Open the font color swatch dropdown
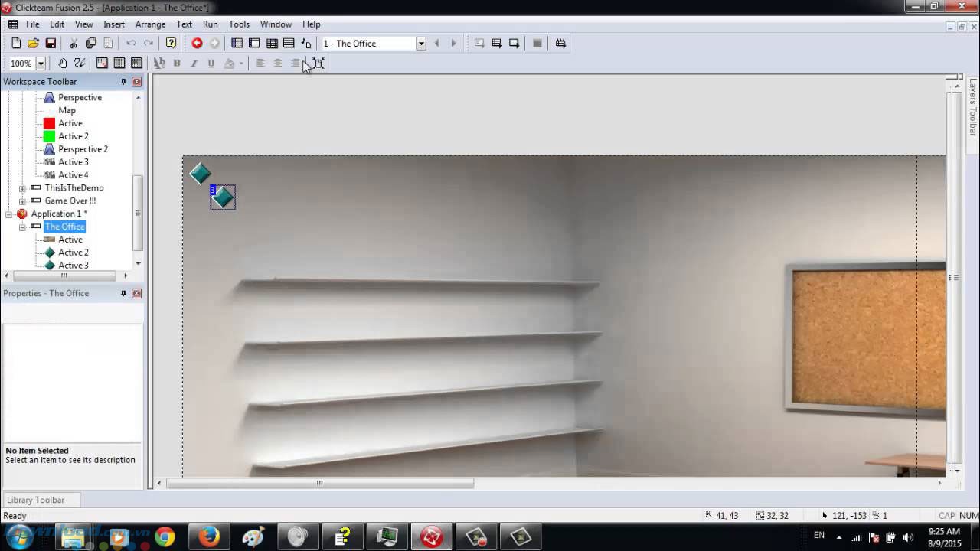Viewport: 980px width, 551px height. [x=240, y=63]
